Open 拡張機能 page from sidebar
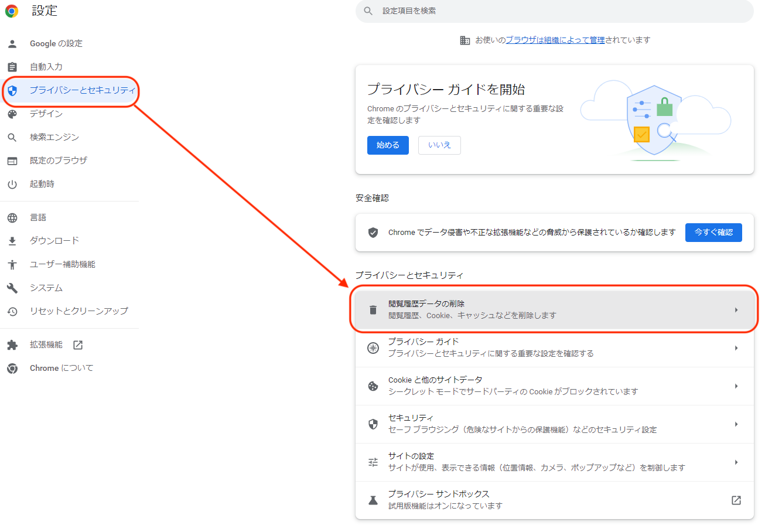Screen dimensions: 765x532 [x=46, y=345]
